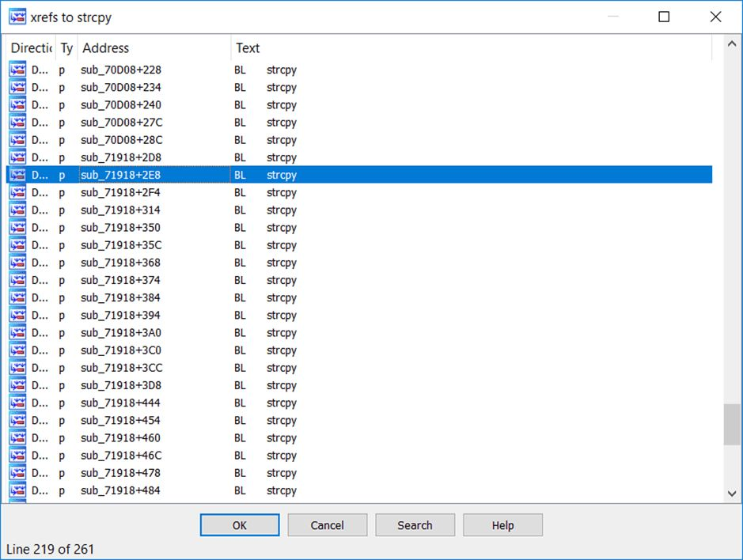Click the xref icon for sub_70D08+228 row
Screen dimensions: 743x560
click(x=17, y=70)
